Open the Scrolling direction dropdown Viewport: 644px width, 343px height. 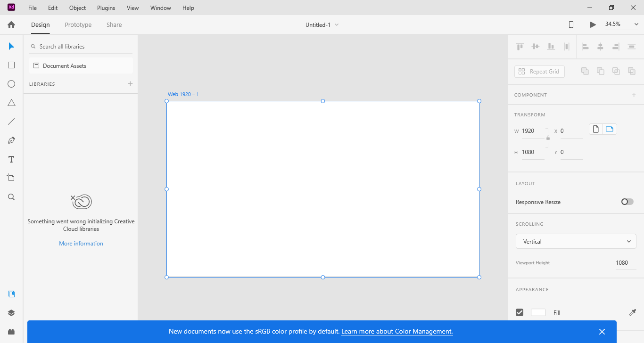coord(576,241)
